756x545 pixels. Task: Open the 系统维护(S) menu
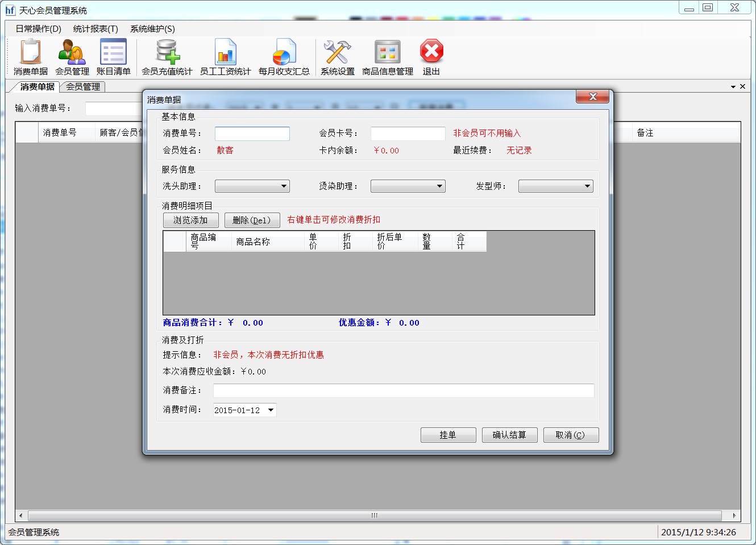(x=152, y=29)
